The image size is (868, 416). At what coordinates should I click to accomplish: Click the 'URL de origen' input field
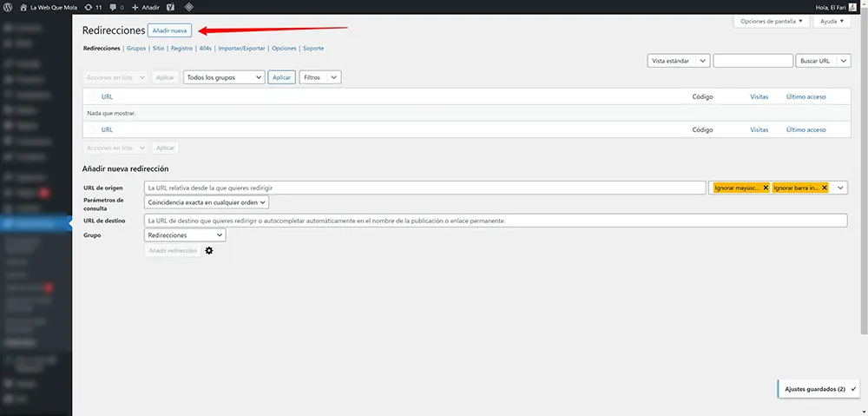pyautogui.click(x=424, y=188)
